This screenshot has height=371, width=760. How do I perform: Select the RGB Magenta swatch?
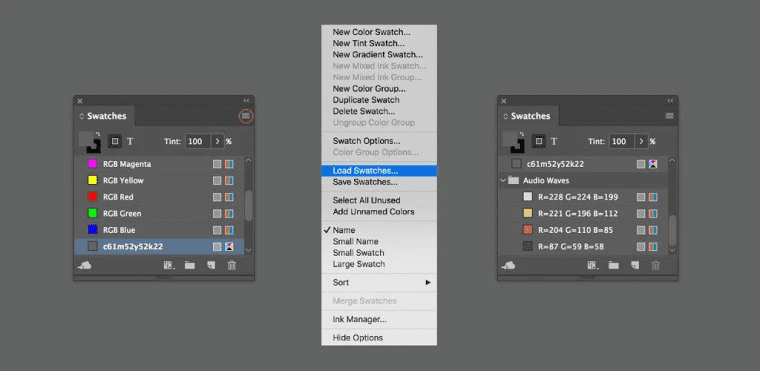pos(159,164)
